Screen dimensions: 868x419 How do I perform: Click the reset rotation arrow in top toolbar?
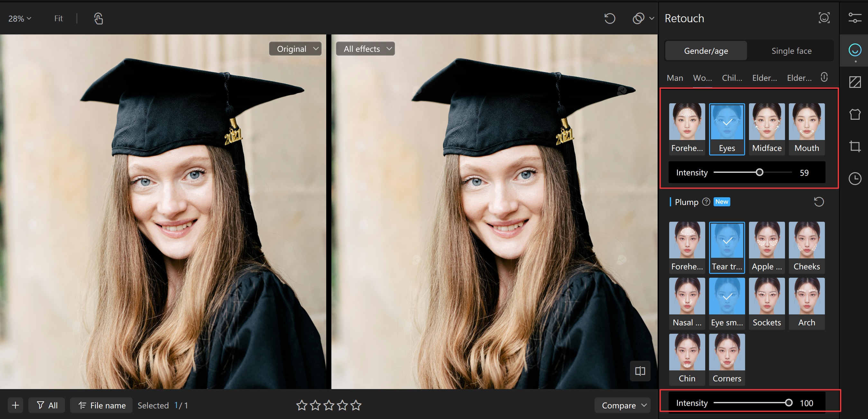[x=610, y=19]
